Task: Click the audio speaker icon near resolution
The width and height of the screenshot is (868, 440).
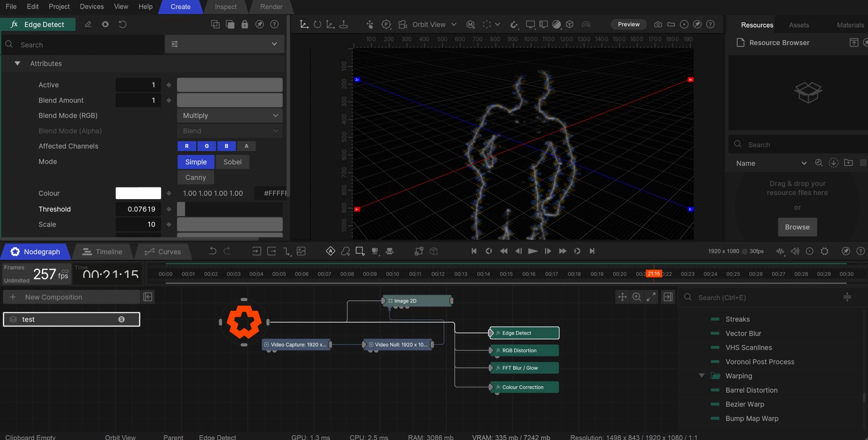Action: coord(795,251)
